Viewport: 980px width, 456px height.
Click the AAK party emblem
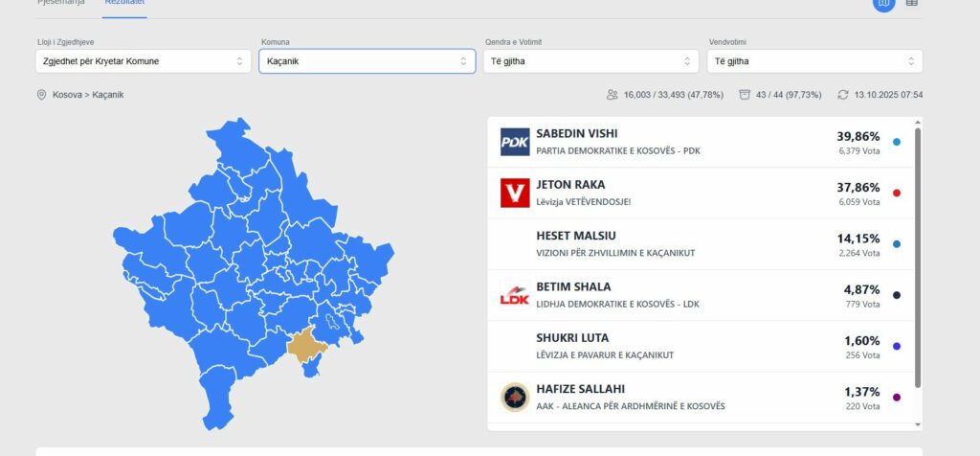coord(515,398)
